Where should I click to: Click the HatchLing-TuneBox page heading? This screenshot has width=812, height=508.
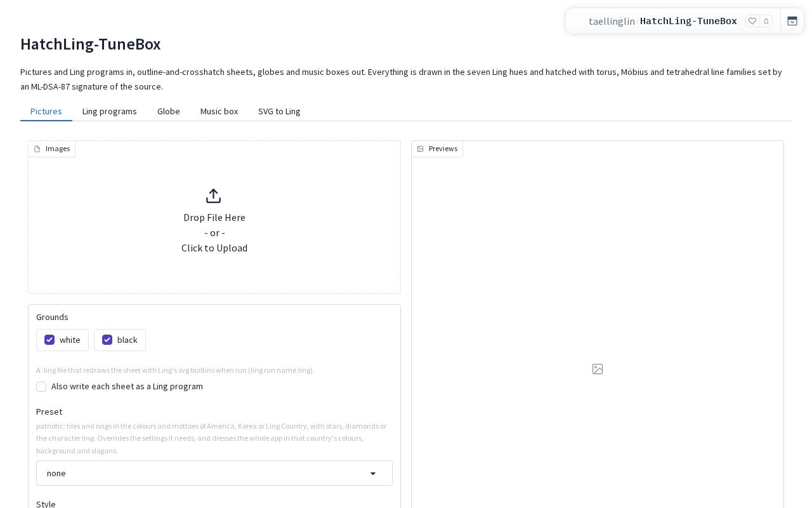90,44
